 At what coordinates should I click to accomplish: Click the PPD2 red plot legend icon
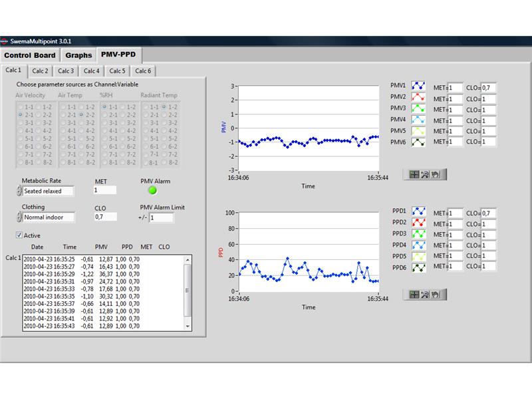tap(419, 222)
